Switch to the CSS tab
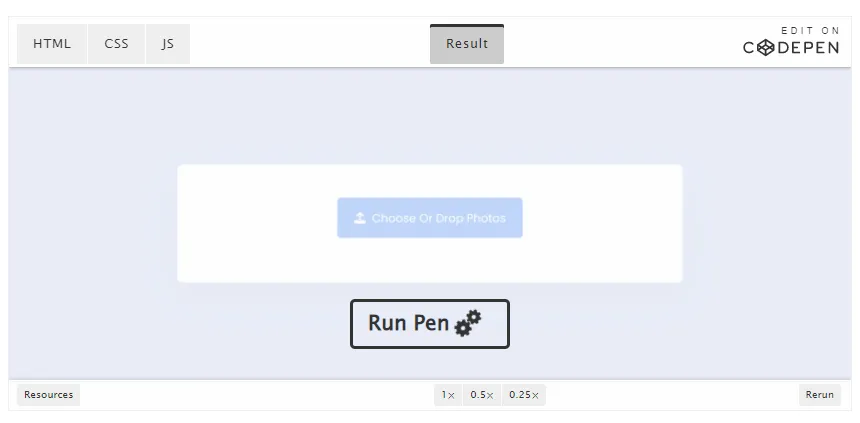 [x=117, y=44]
